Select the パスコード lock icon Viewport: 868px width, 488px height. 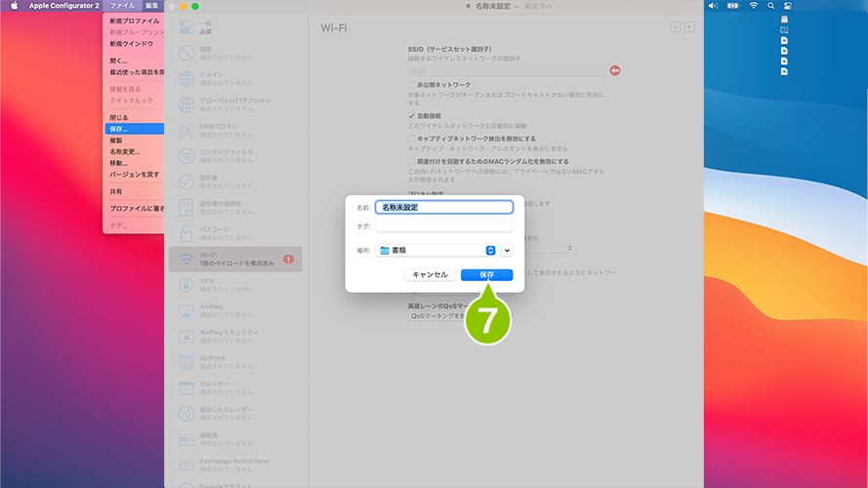186,233
